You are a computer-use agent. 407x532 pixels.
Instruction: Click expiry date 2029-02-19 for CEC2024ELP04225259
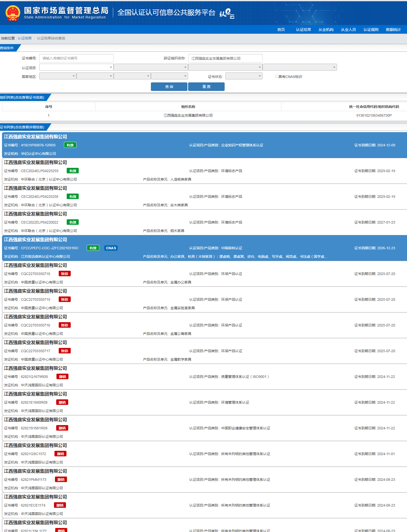pos(386,171)
